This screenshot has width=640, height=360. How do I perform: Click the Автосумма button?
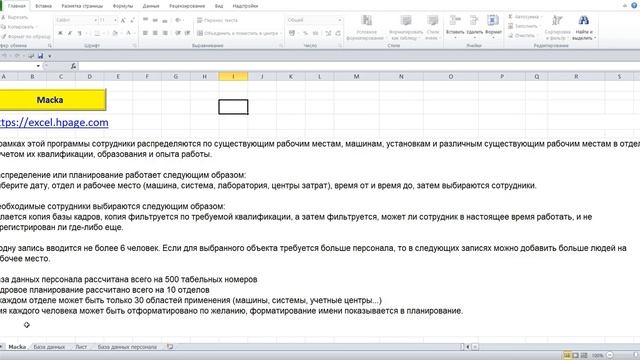coord(524,17)
